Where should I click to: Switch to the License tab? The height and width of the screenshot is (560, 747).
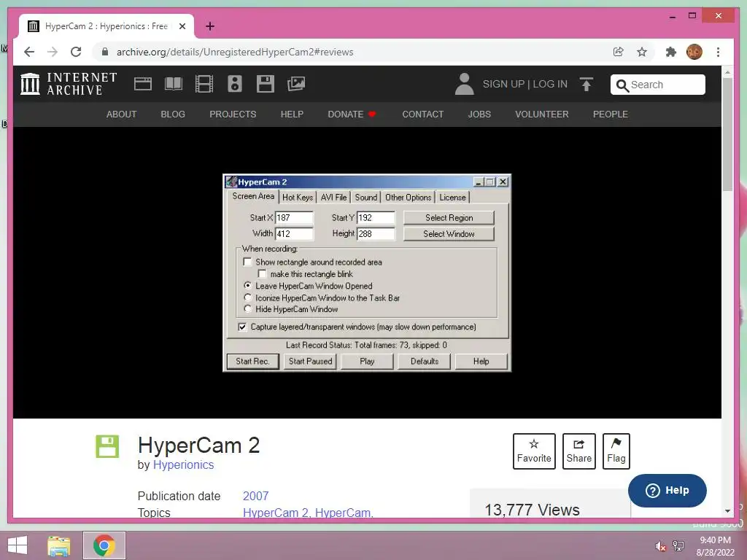[x=452, y=197]
